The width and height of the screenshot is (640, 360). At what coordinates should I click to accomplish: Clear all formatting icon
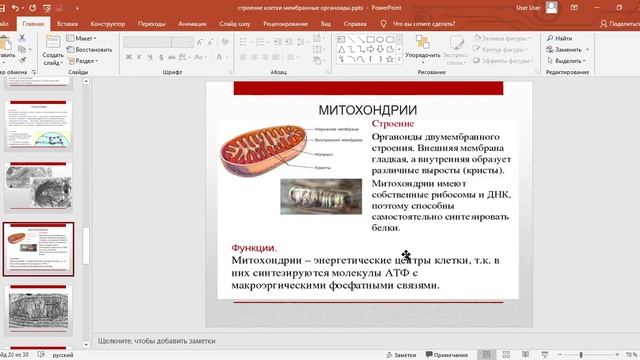pos(224,42)
